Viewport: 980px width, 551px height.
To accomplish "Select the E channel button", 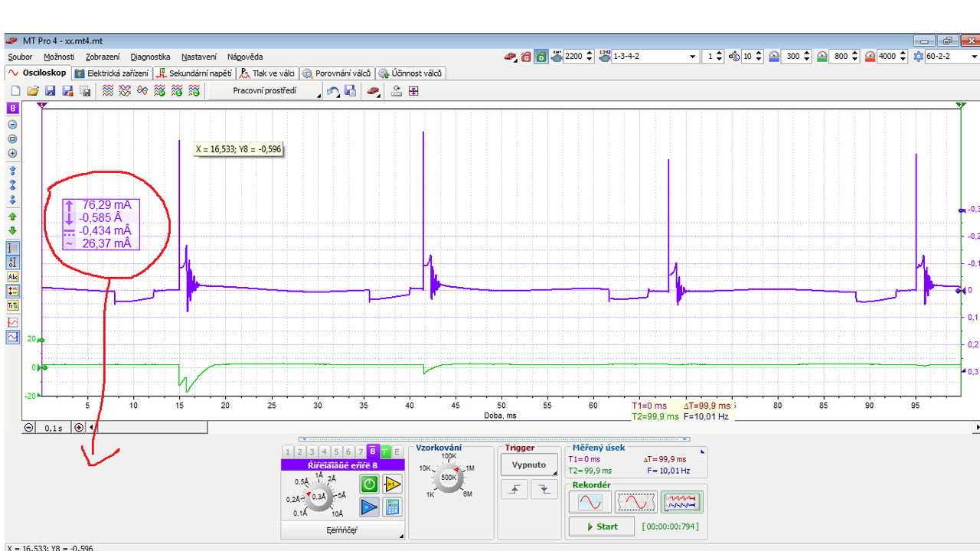I will click(397, 452).
